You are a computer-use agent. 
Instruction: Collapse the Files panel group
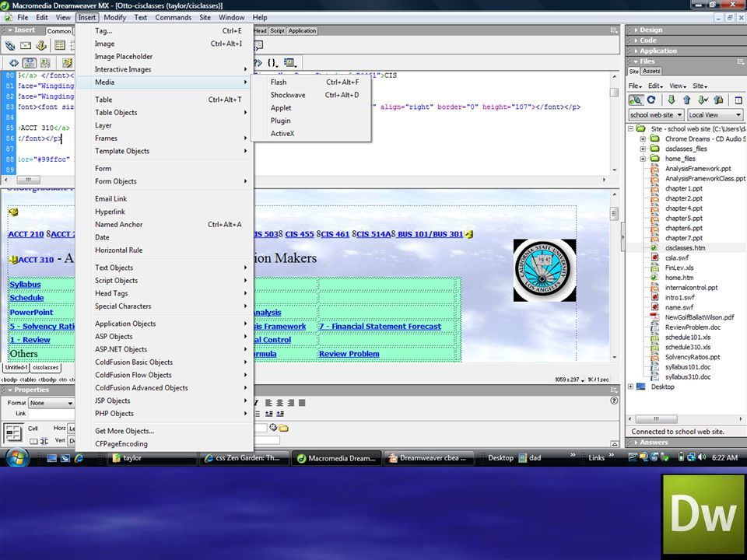click(647, 61)
